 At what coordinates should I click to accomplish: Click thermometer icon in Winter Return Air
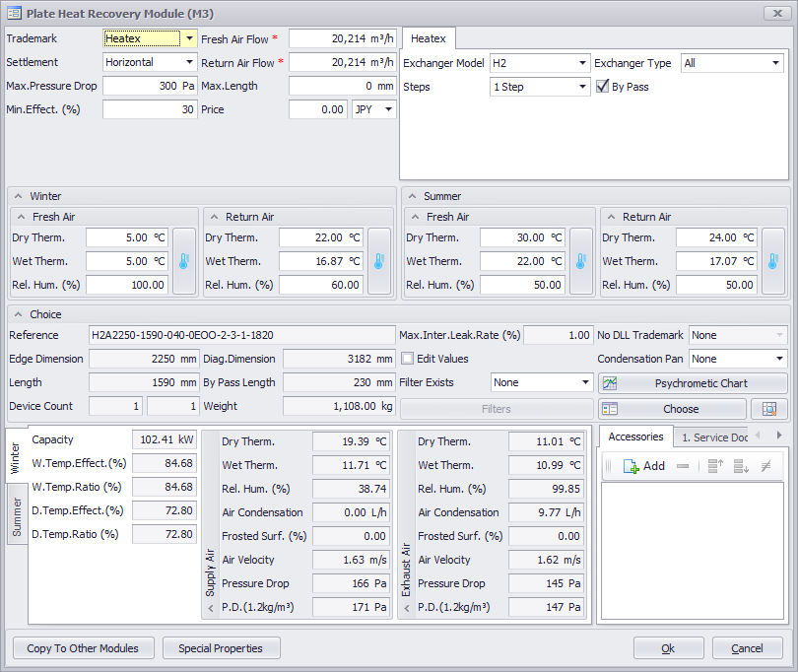[x=379, y=261]
